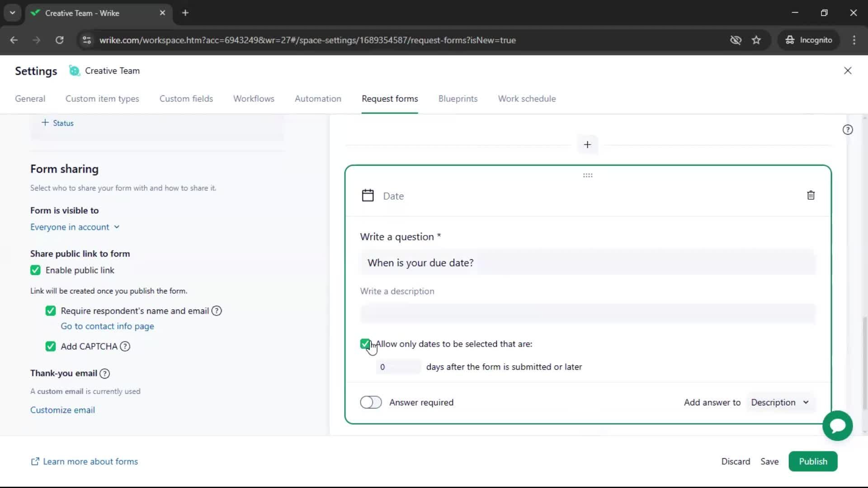The image size is (868, 488).
Task: Switch to Workflows tab
Action: [254, 99]
